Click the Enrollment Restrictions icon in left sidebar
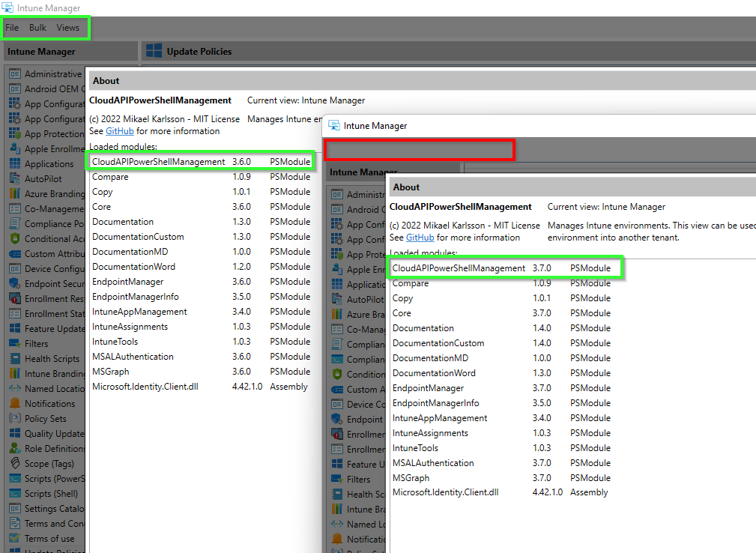 [15, 298]
